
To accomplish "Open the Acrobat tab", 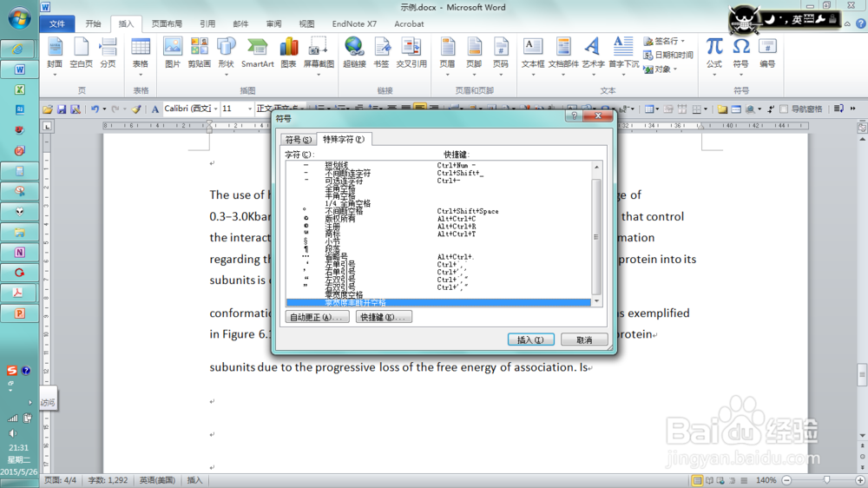I will pyautogui.click(x=409, y=23).
